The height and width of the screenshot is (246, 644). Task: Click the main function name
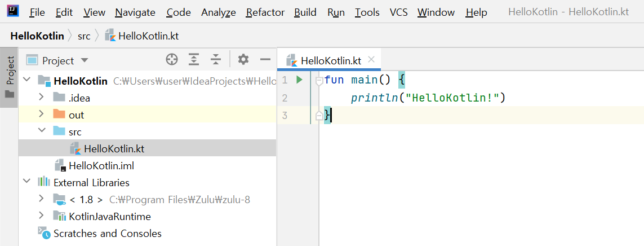click(x=365, y=80)
